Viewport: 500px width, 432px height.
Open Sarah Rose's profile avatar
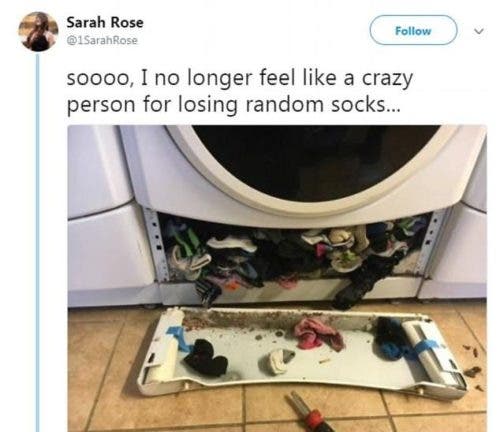38,31
